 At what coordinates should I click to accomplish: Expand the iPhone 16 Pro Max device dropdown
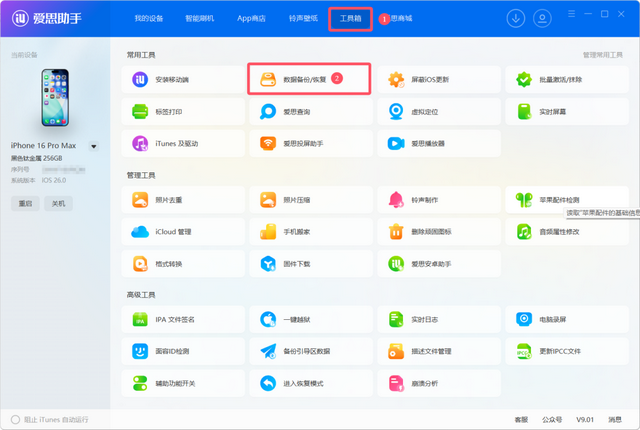93,146
